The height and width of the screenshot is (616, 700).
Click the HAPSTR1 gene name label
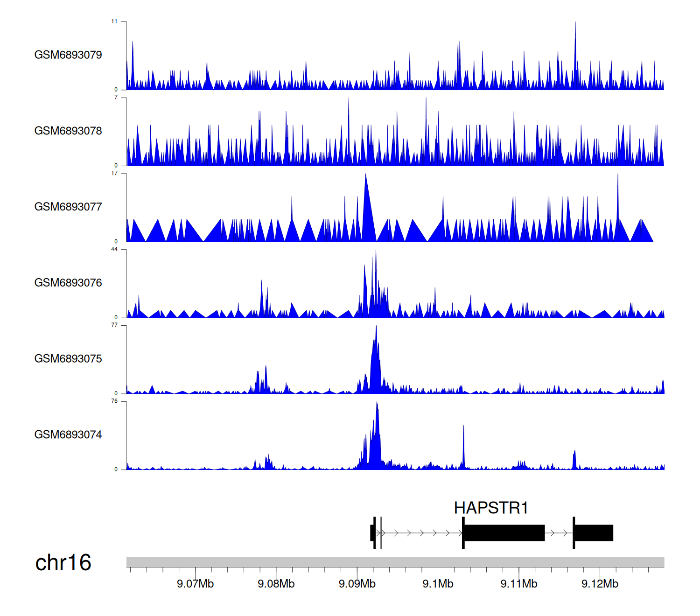tap(491, 508)
